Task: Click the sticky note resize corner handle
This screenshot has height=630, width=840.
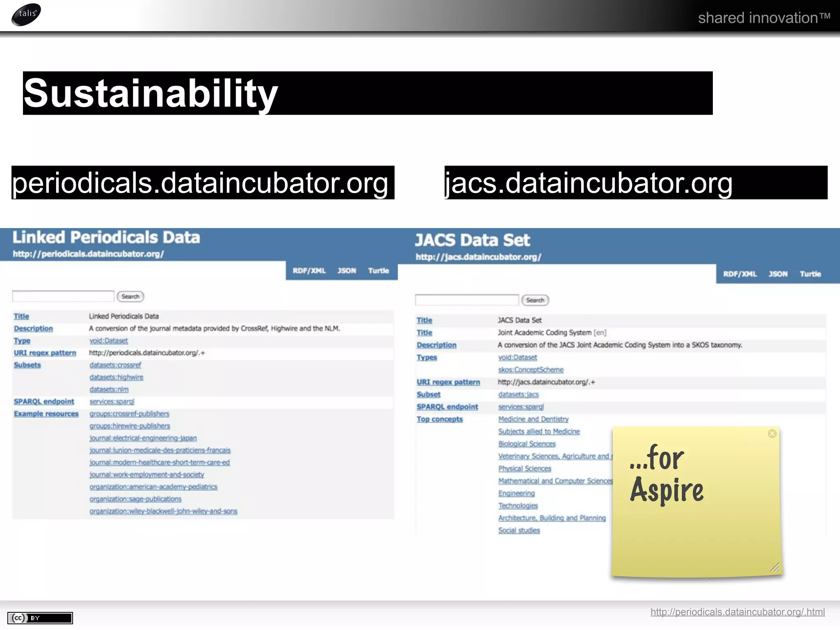Action: point(774,567)
